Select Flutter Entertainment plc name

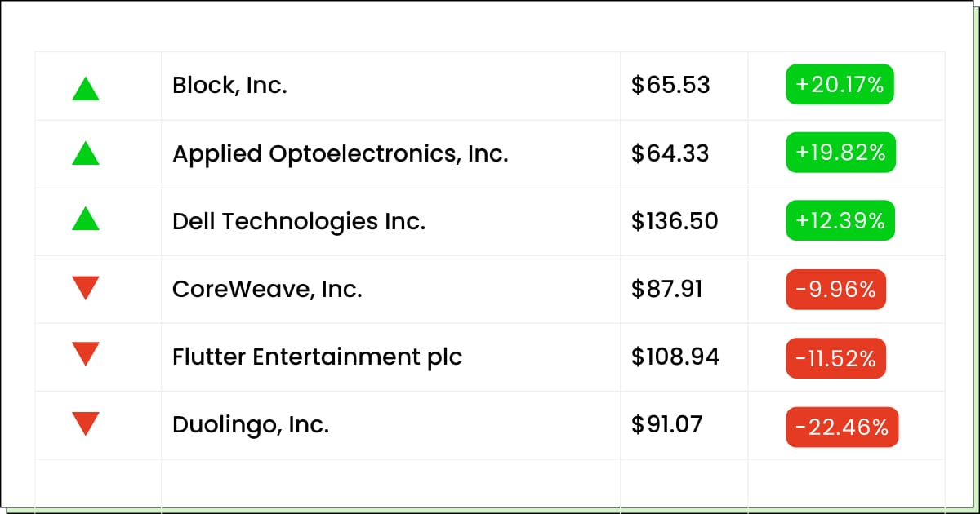click(x=318, y=357)
